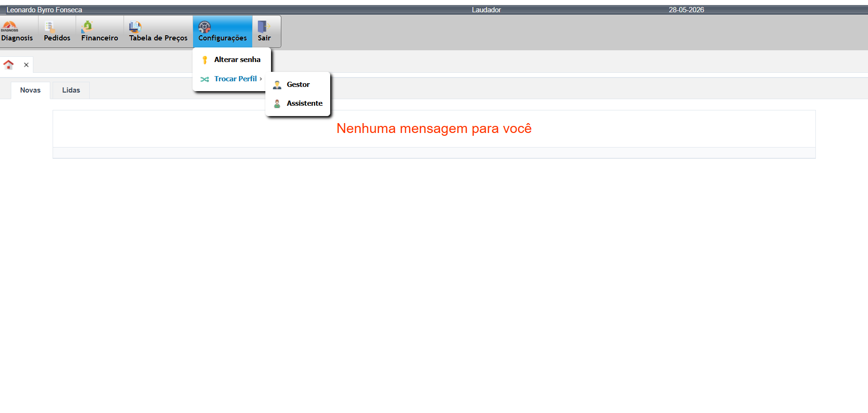Click the Financeiro label in toolbar

100,38
